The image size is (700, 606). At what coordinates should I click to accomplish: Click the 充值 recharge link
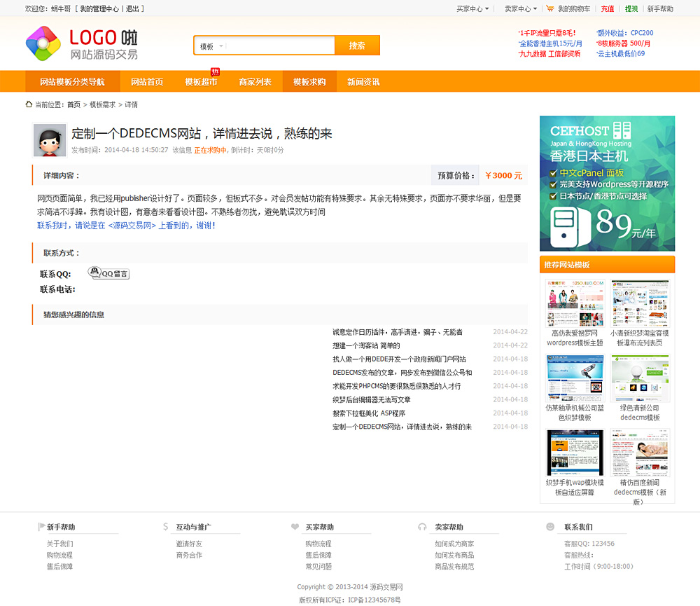(x=607, y=9)
